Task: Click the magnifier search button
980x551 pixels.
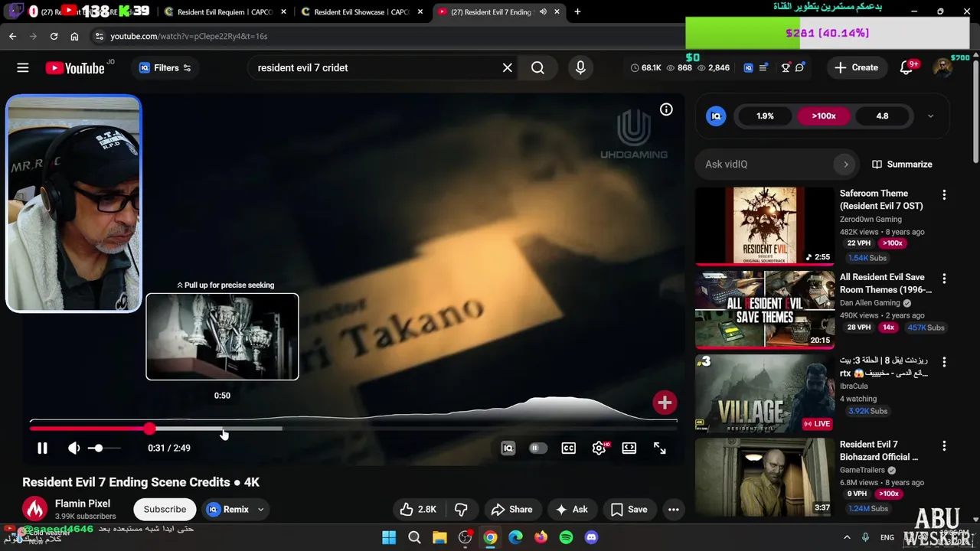Action: point(537,68)
